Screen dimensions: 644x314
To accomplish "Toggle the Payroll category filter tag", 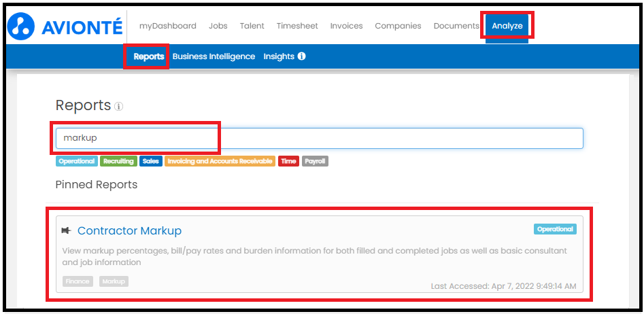I will [x=315, y=161].
